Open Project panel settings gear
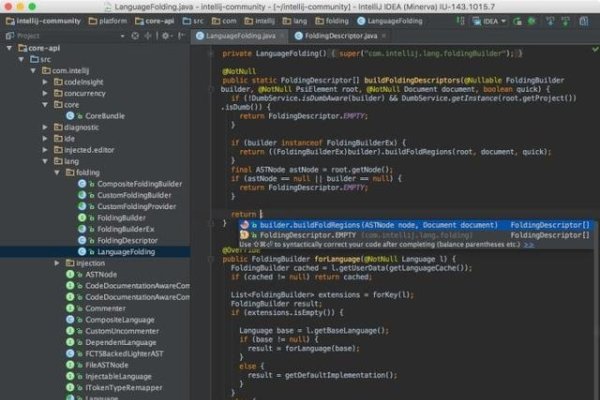600x400 pixels. tap(165, 36)
